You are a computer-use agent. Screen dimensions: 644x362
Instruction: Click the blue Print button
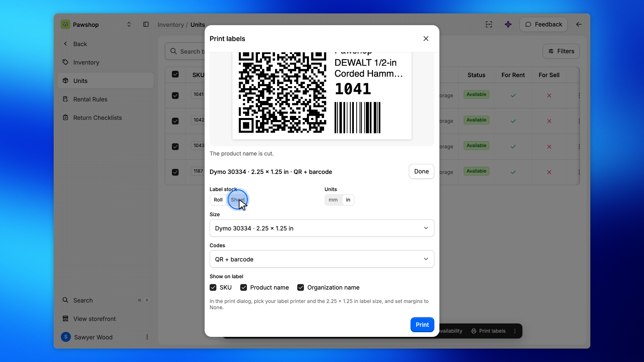click(422, 325)
